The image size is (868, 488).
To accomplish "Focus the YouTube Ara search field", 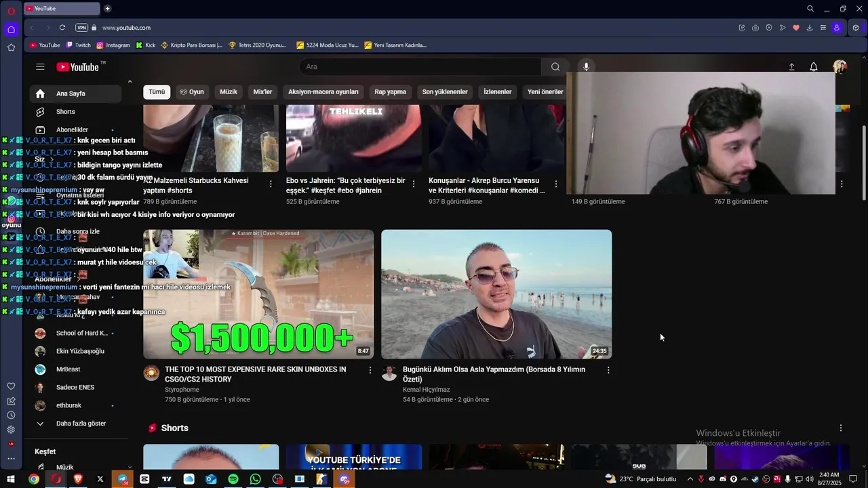I will (420, 66).
